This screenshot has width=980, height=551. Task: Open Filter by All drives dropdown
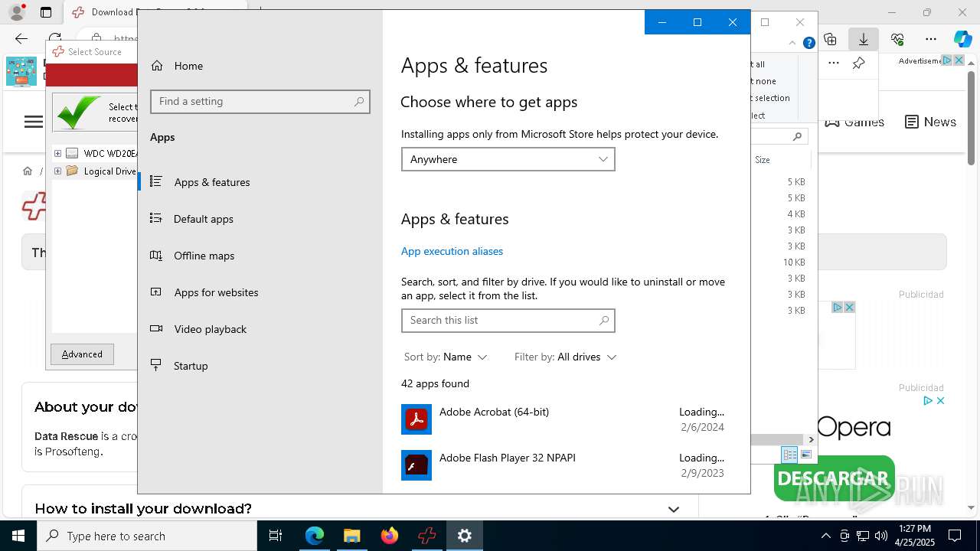[x=565, y=357]
